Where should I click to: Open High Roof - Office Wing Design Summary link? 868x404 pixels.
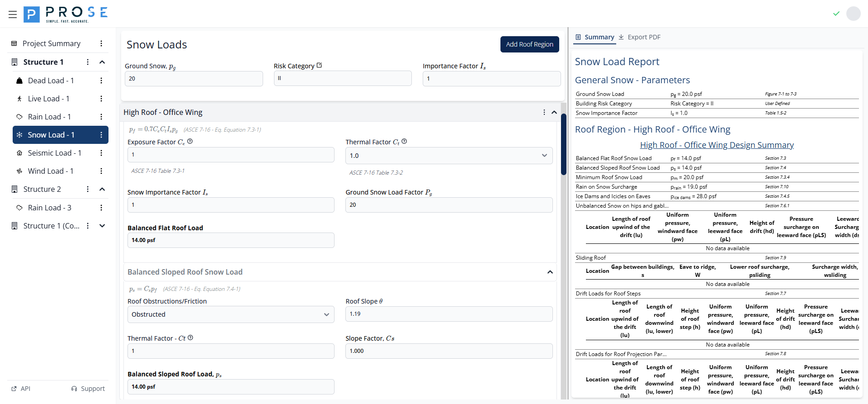717,145
